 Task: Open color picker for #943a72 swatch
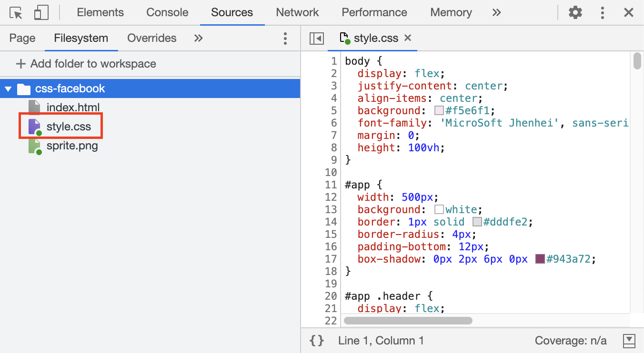click(x=540, y=259)
